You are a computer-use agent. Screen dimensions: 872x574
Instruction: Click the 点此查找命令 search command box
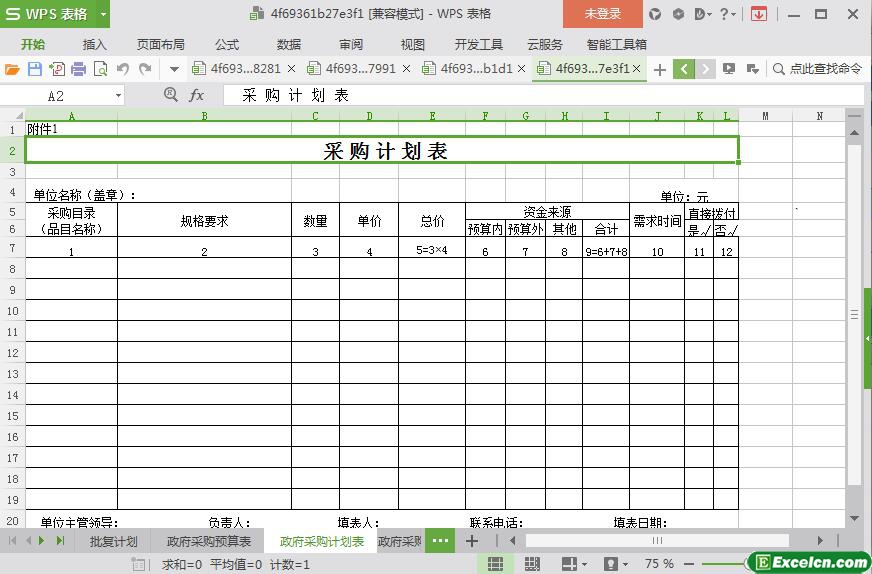click(x=818, y=69)
